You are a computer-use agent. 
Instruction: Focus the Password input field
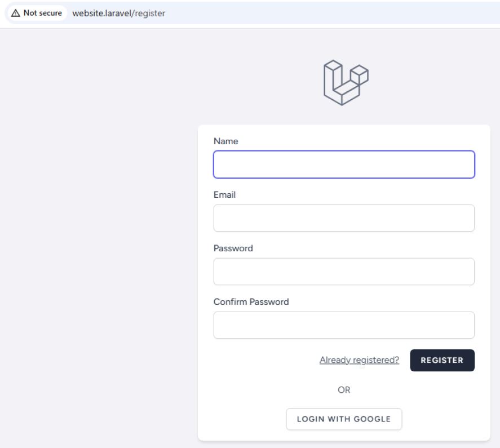tap(344, 272)
